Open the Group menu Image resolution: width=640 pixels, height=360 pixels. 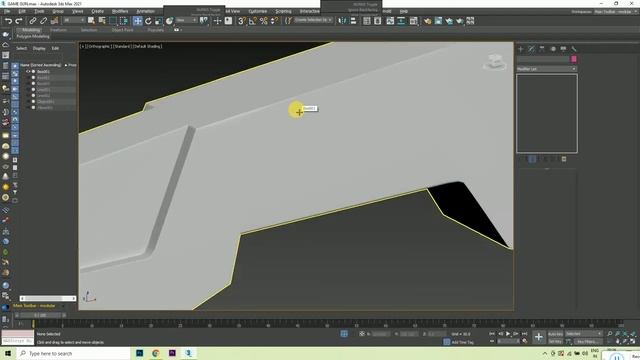pos(58,11)
